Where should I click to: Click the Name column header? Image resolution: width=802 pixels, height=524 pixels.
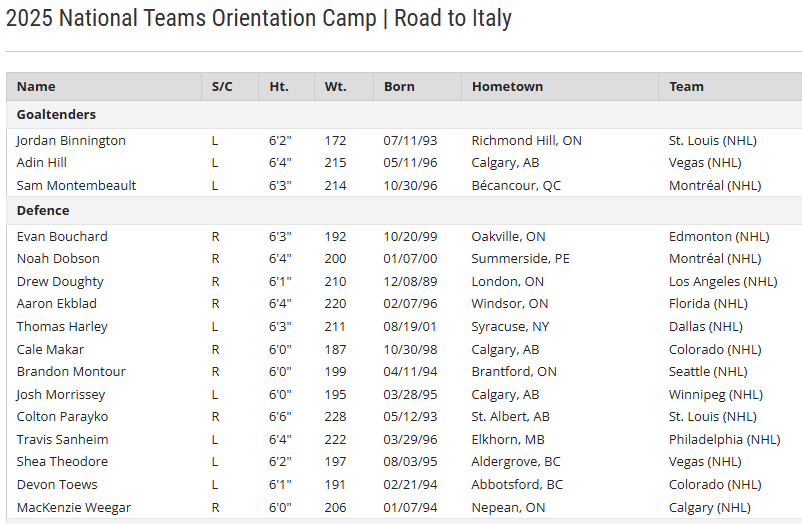click(x=36, y=87)
